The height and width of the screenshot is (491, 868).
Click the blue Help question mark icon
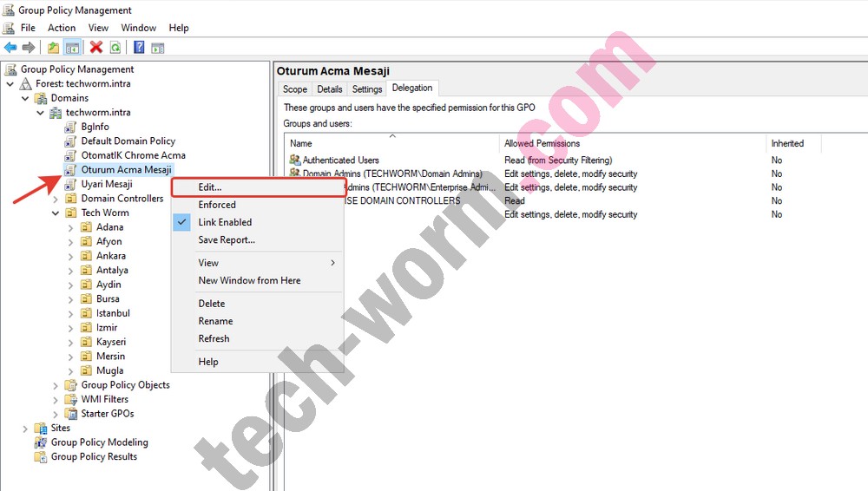139,48
